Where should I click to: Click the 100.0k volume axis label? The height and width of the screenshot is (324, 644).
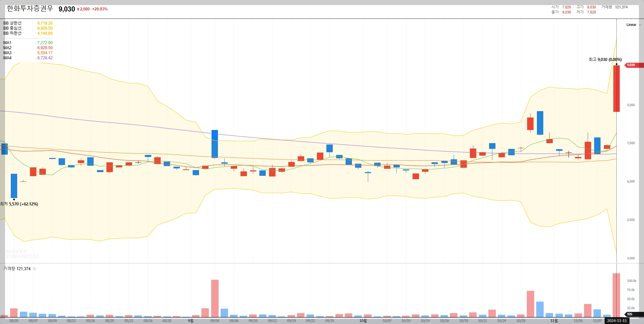[632, 281]
